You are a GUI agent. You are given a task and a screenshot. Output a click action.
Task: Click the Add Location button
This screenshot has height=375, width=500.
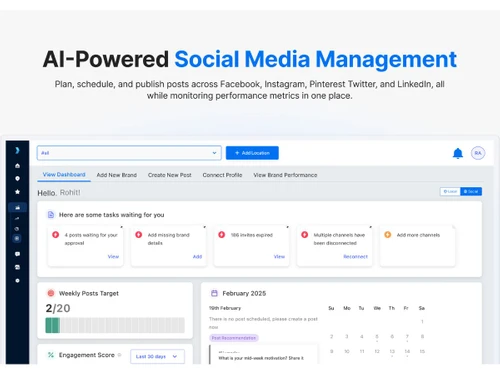252,153
